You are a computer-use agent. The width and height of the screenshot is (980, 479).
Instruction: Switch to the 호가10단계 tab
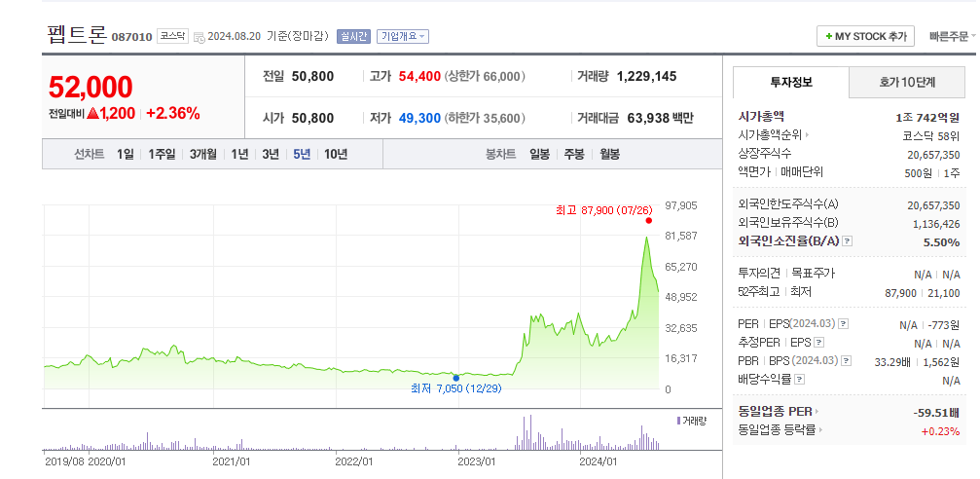[x=907, y=82]
